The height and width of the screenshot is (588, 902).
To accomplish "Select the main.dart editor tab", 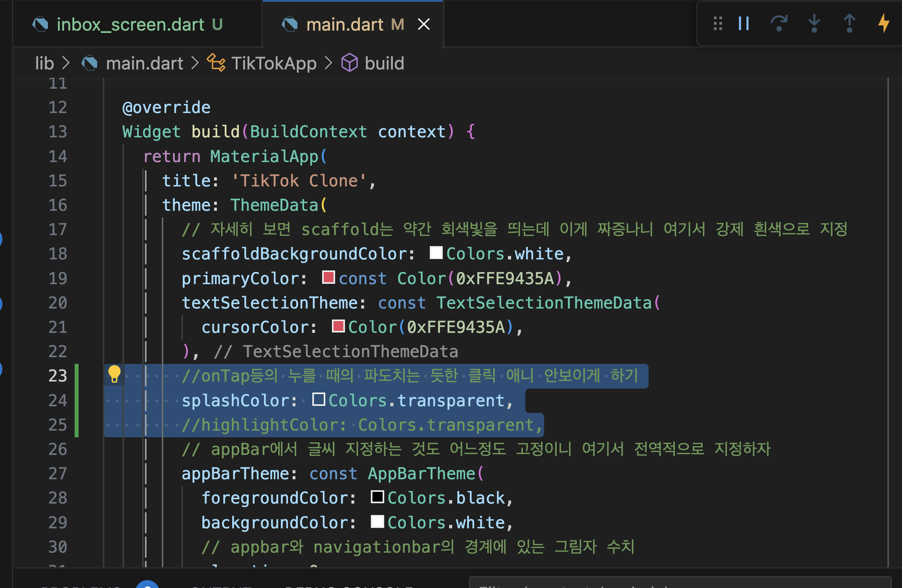I will (x=344, y=25).
